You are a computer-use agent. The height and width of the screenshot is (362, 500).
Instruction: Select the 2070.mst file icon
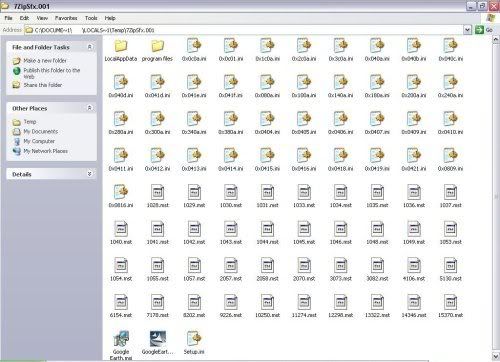click(x=304, y=266)
